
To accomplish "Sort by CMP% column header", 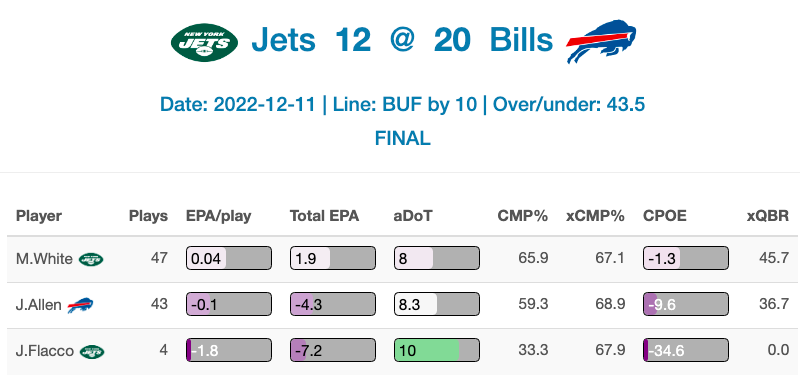I will point(523,216).
